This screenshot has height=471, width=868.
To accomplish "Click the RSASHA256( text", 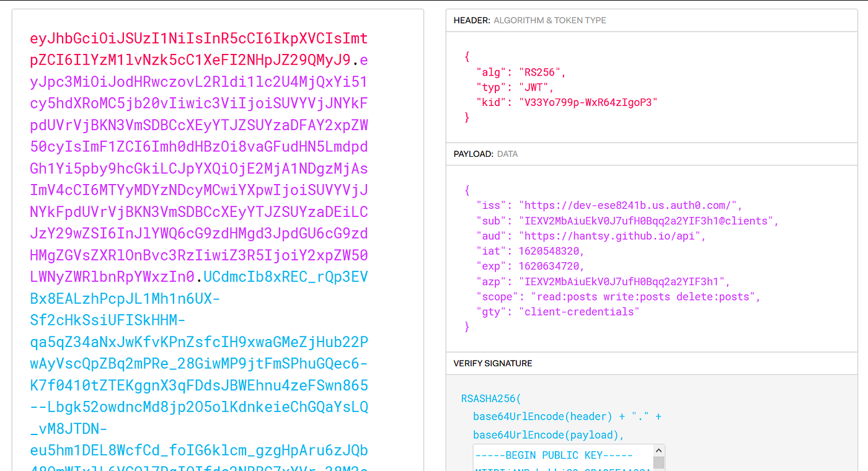I will pos(492,398).
